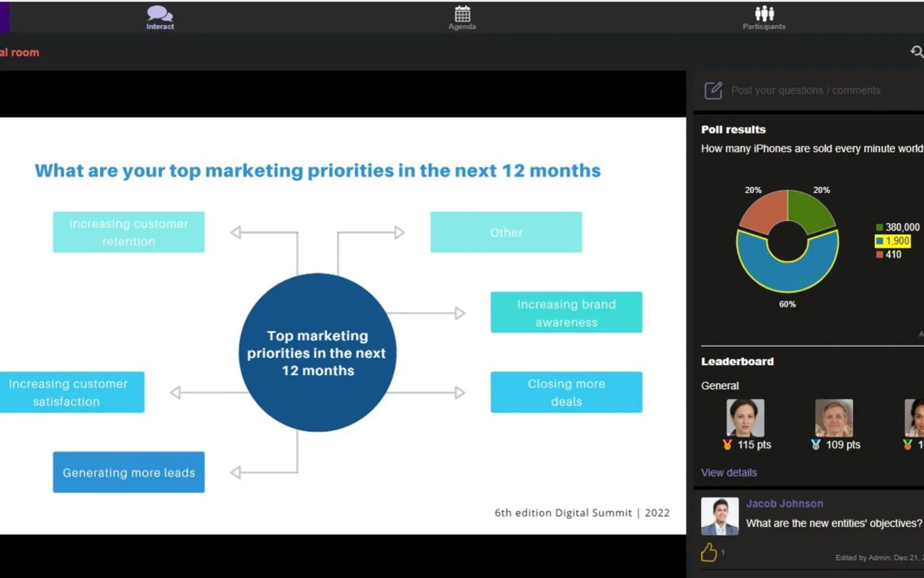Click the central 'Top marketing priorities' circle

pos(318,353)
